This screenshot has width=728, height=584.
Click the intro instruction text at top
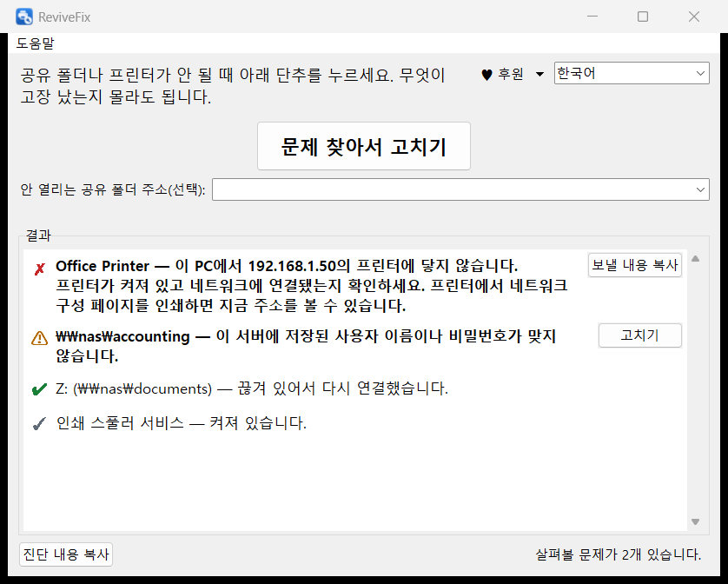point(232,85)
